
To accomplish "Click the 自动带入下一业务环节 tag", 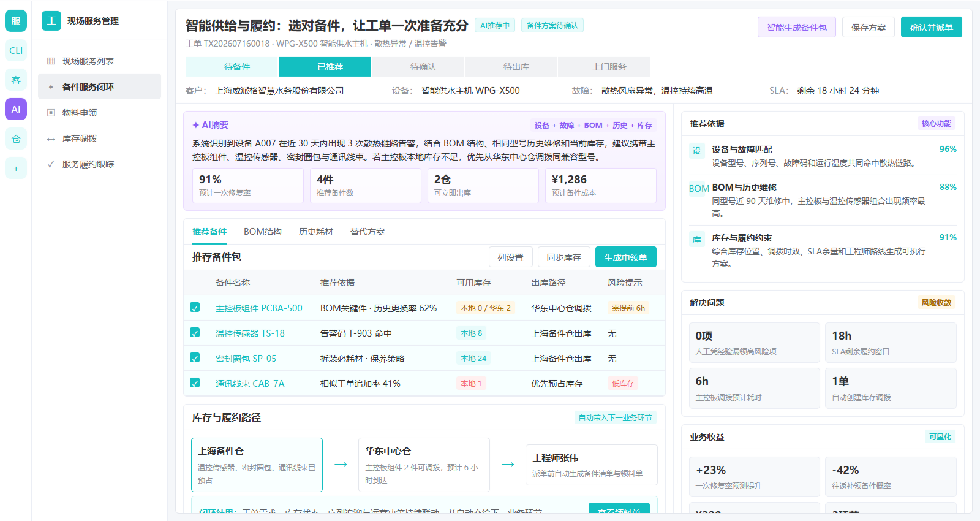I will point(616,417).
